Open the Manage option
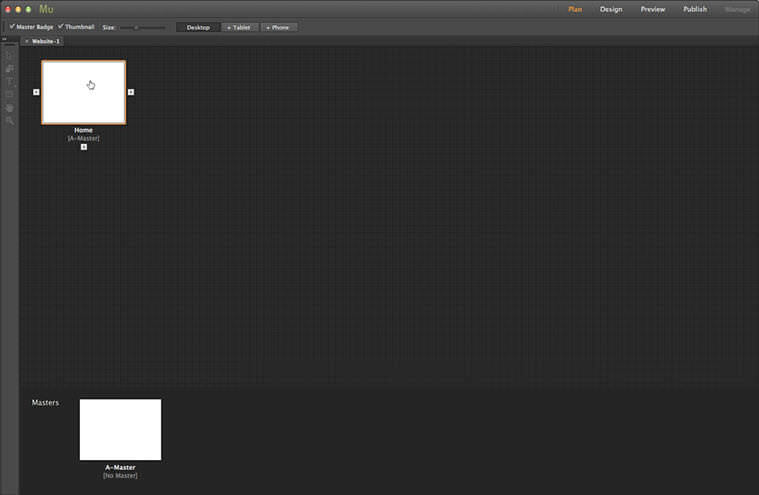Image resolution: width=759 pixels, height=495 pixels. click(x=737, y=9)
